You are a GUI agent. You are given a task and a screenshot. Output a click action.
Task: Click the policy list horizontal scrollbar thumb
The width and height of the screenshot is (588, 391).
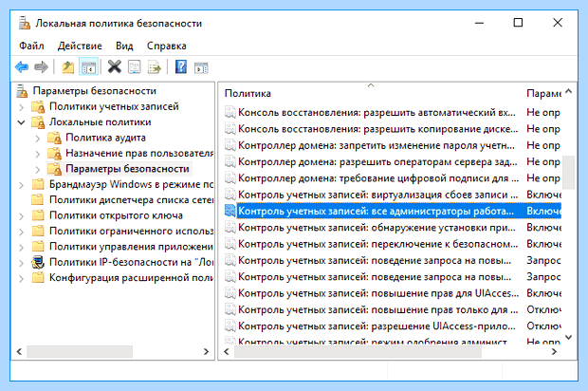click(x=358, y=351)
